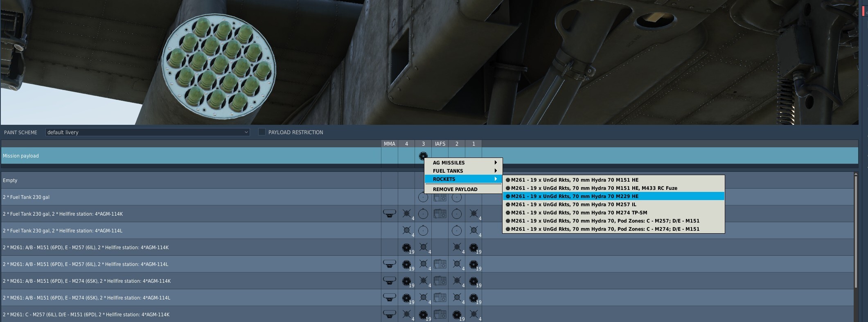Select Hydra 70 M257 IL rockets

[613, 204]
